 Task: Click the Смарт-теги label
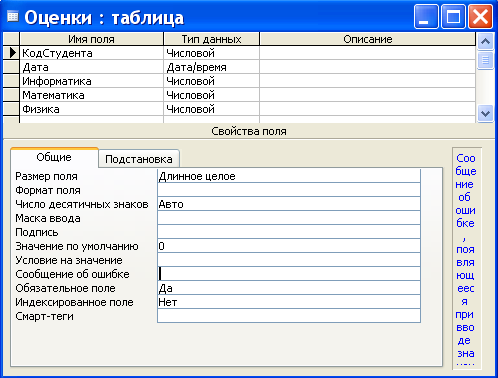[x=44, y=316]
